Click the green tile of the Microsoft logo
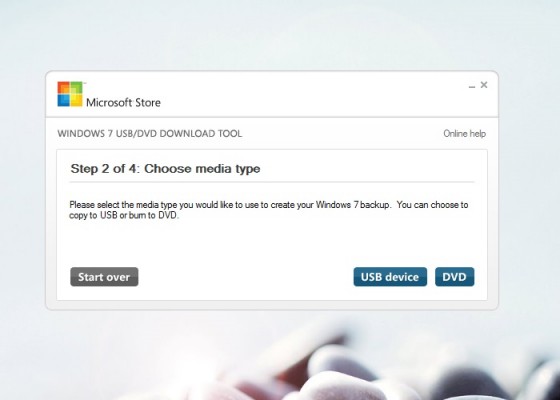 [76, 88]
